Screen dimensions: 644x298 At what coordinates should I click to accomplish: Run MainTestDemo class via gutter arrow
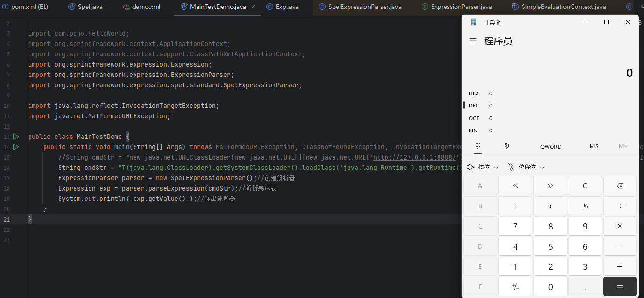click(x=16, y=137)
